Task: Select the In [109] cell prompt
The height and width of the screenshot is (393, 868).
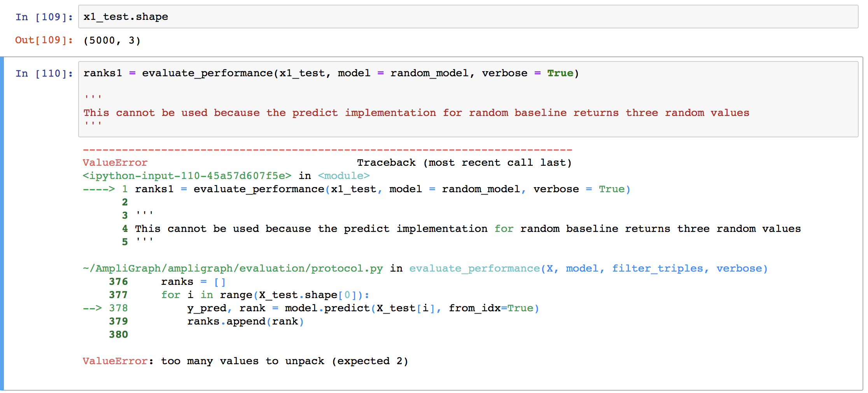Action: click(43, 16)
